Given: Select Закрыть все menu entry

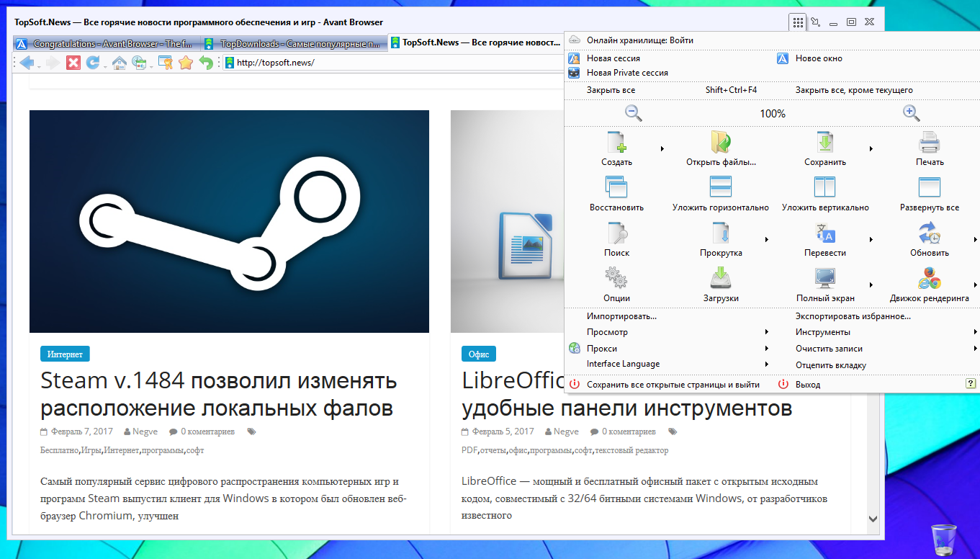Looking at the screenshot, I should point(611,90).
